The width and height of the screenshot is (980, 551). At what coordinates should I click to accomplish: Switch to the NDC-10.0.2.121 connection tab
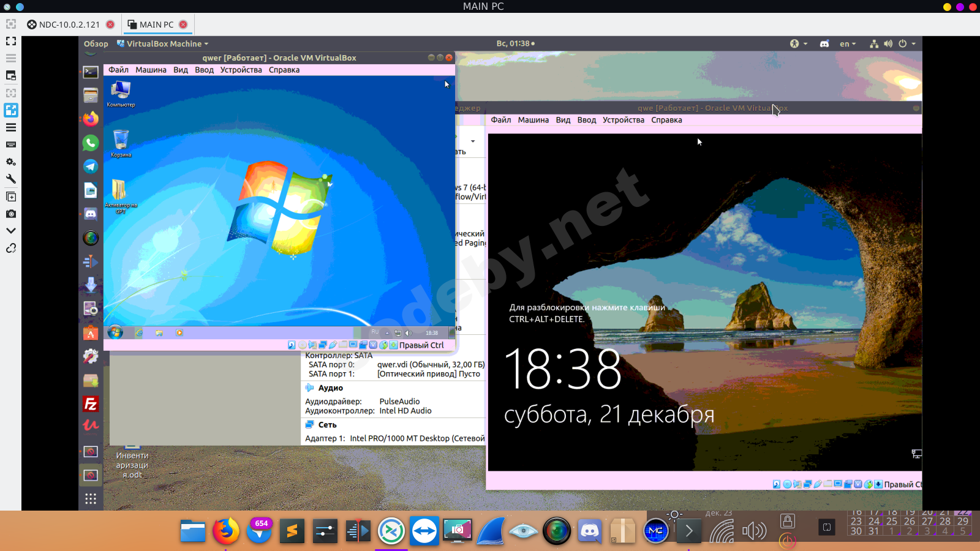coord(69,24)
